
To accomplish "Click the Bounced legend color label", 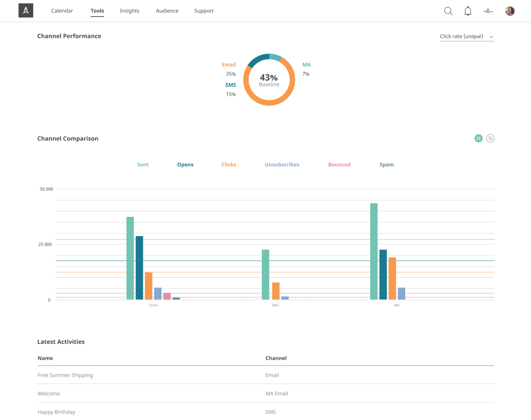I will [339, 164].
